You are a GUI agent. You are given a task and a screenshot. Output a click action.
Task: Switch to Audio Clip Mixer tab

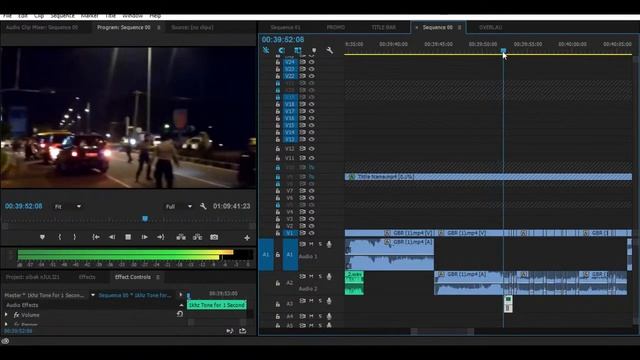pos(42,27)
